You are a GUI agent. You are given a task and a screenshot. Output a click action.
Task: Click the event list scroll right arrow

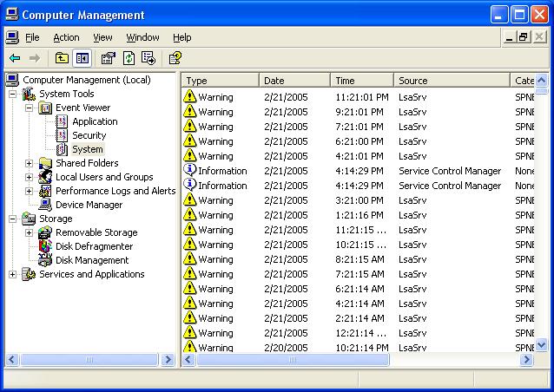point(527,360)
